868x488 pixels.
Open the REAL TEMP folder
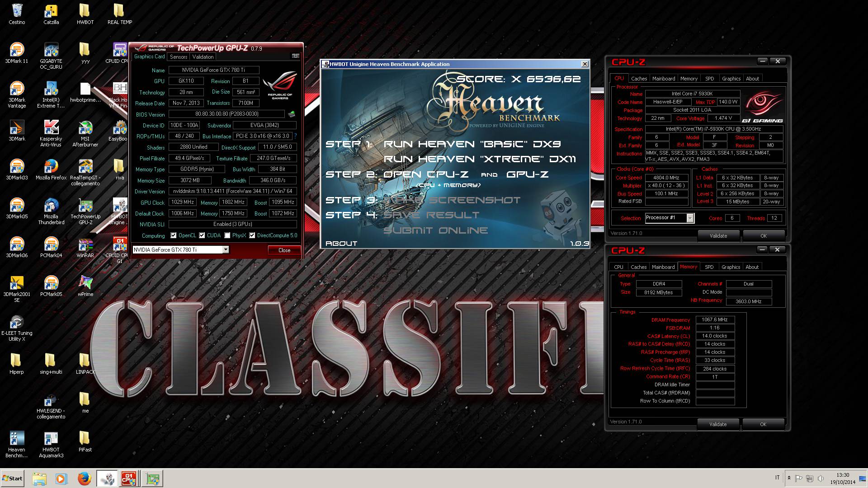point(119,14)
